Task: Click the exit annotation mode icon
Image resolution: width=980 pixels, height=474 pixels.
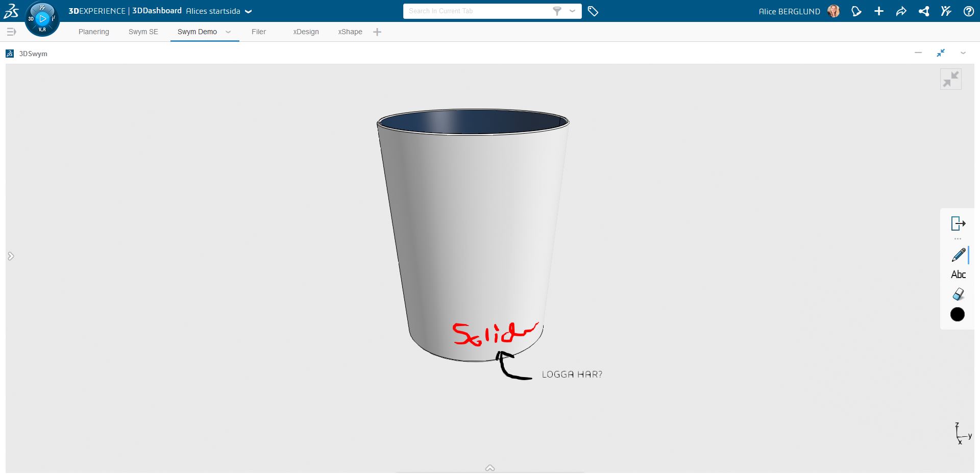Action: (x=958, y=223)
